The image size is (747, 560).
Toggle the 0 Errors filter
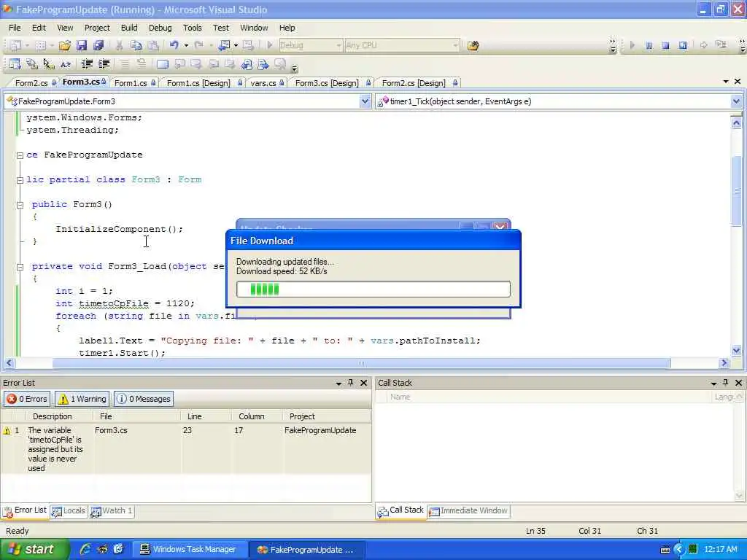pyautogui.click(x=27, y=399)
